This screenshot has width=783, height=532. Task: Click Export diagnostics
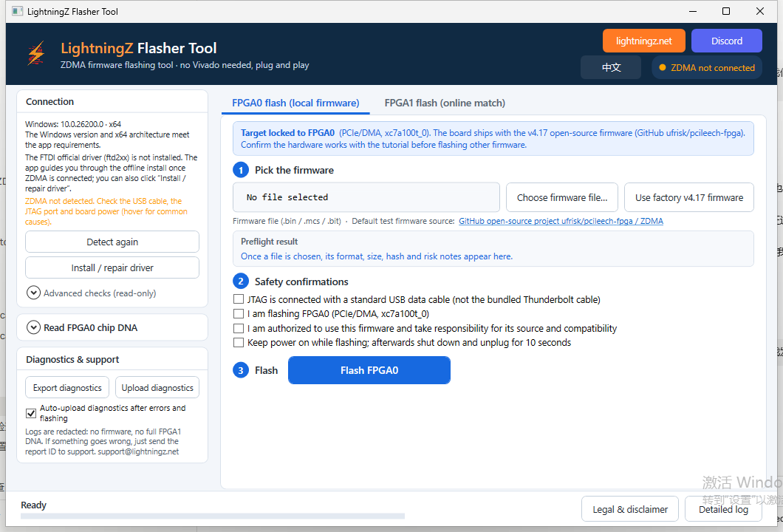click(67, 388)
